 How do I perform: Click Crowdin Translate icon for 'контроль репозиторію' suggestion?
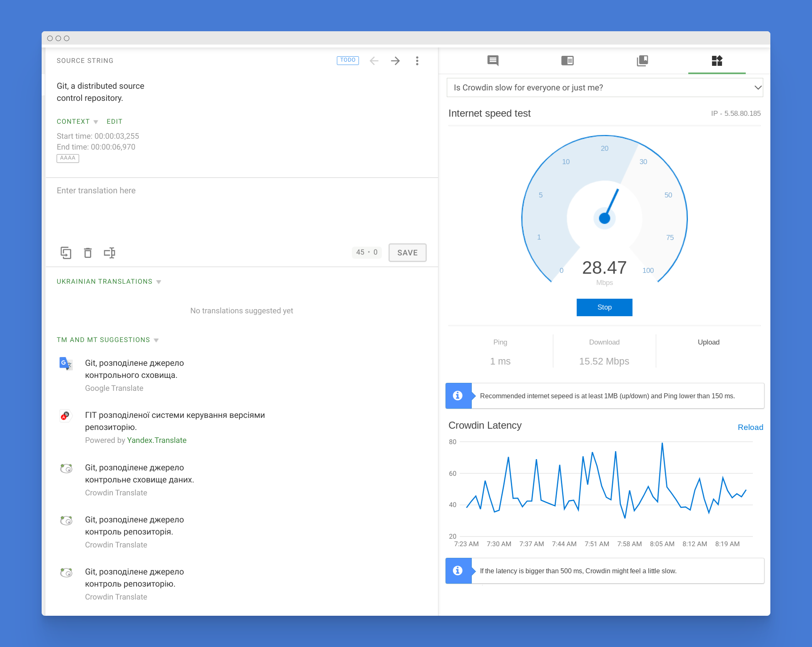click(66, 572)
